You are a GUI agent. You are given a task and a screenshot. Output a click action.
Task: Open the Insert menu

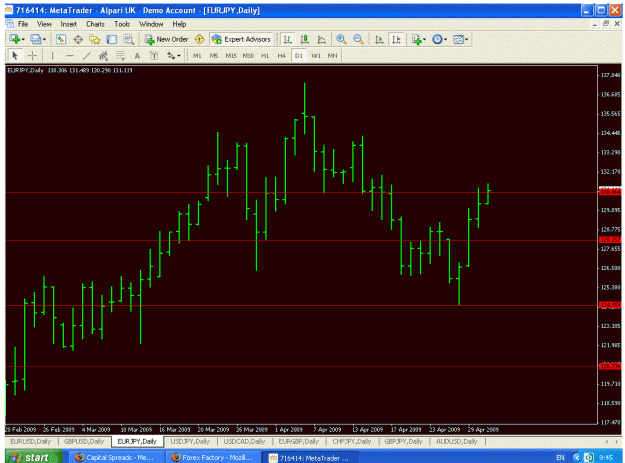(69, 24)
